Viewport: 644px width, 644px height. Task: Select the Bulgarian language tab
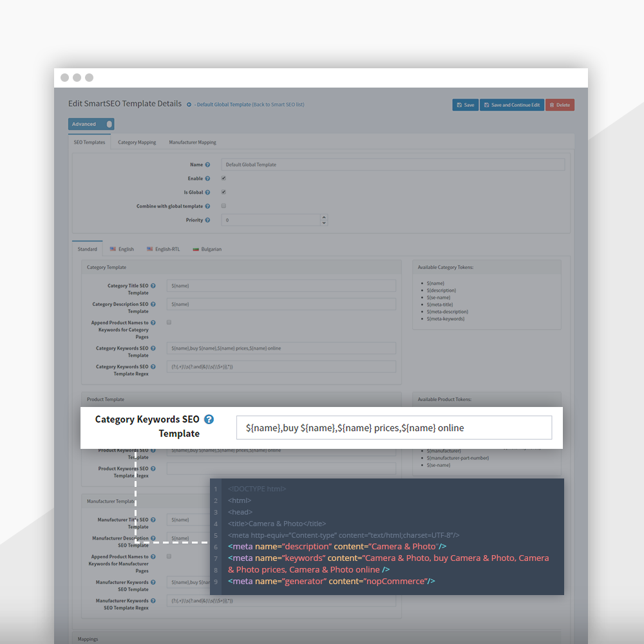tap(207, 249)
